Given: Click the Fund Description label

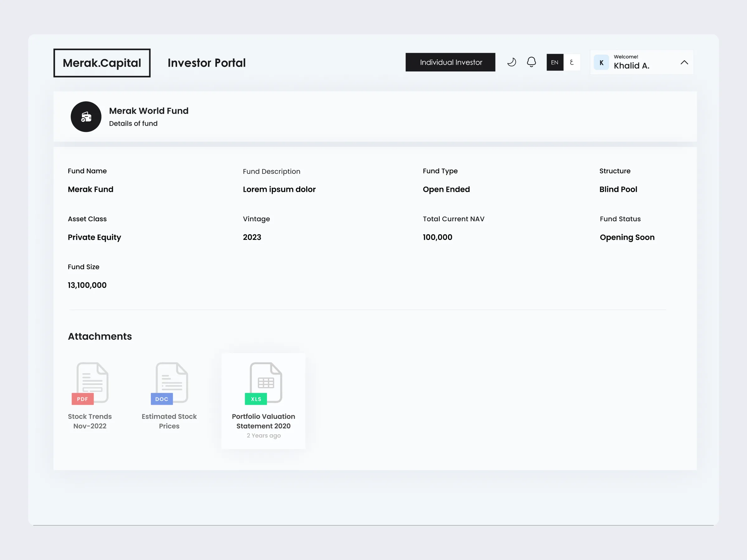Looking at the screenshot, I should 271,171.
